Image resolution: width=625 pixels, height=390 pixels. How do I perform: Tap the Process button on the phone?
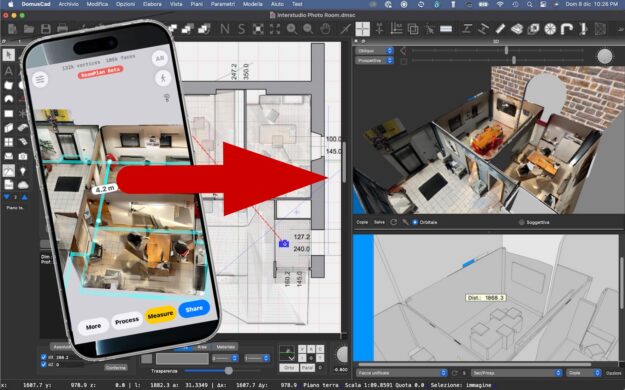[x=127, y=321]
